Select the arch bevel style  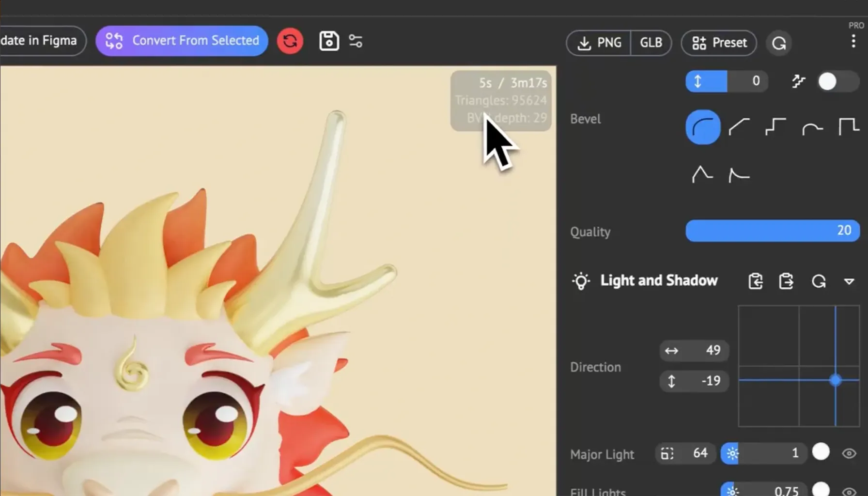[812, 127]
